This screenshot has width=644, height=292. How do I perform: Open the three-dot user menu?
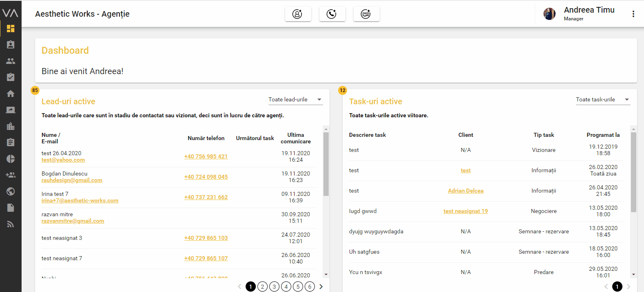[x=633, y=14]
